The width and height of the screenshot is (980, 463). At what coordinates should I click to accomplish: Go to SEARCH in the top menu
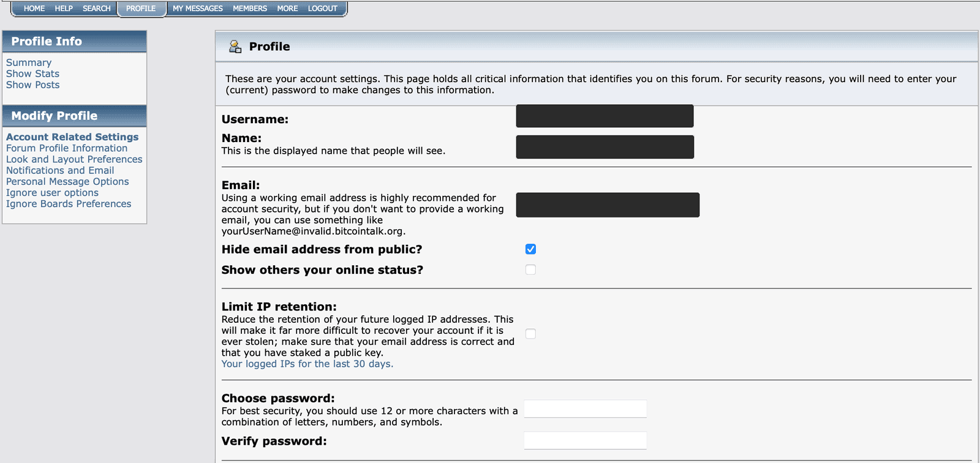[x=97, y=9]
